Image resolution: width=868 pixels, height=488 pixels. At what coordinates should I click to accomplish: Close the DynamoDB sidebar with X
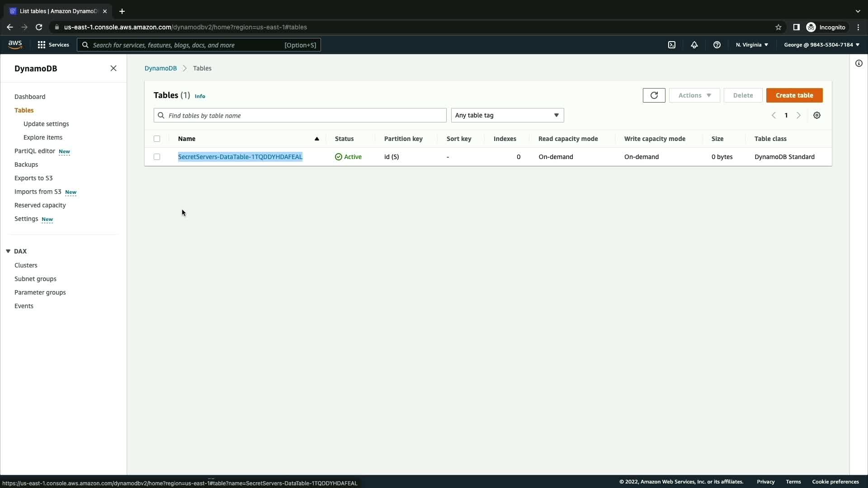coord(113,68)
